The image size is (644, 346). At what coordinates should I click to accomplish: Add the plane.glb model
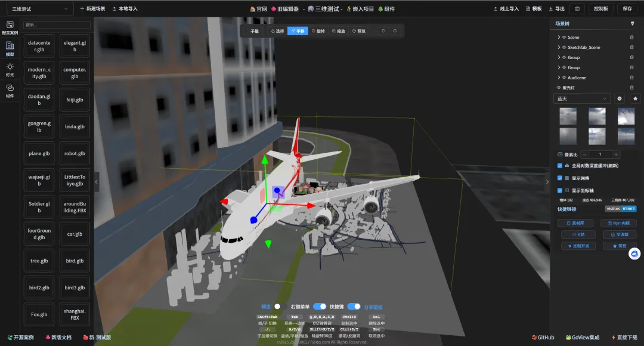click(39, 153)
